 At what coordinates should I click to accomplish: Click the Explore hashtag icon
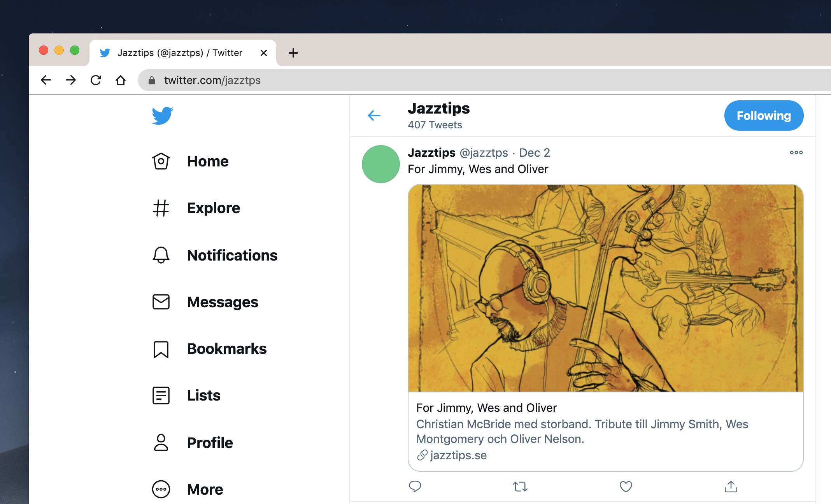point(161,208)
